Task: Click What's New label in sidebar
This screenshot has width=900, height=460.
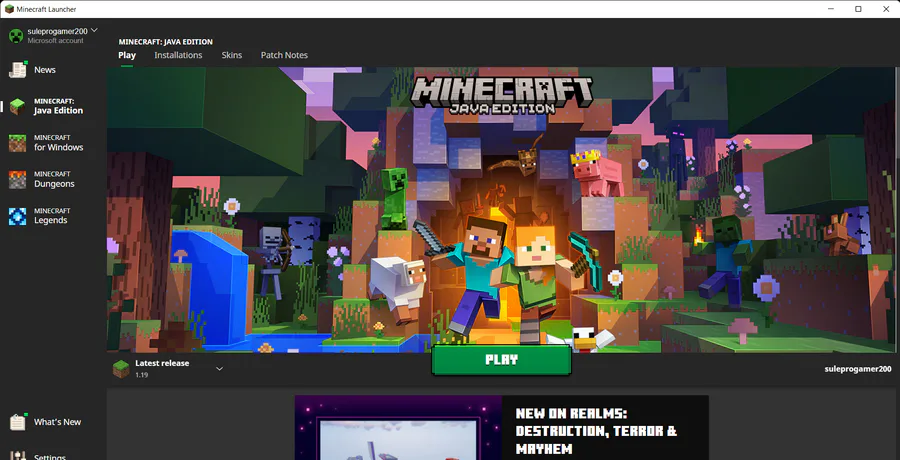Action: [57, 422]
